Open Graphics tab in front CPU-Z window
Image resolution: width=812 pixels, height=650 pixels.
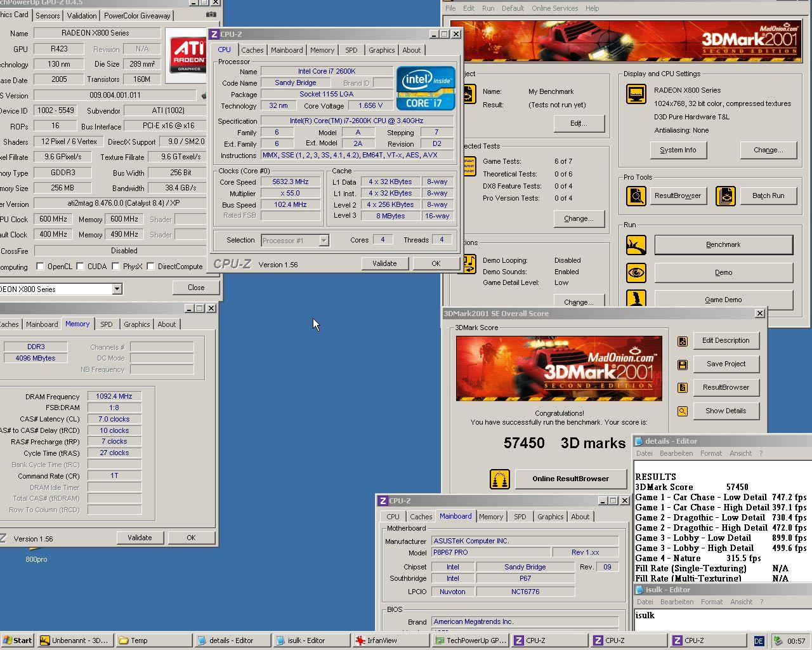(381, 50)
